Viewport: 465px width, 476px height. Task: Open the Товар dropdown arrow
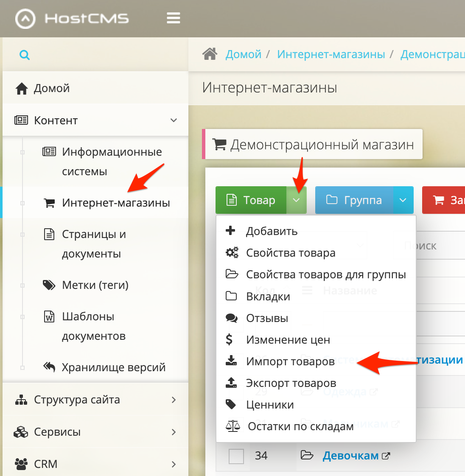[296, 199]
